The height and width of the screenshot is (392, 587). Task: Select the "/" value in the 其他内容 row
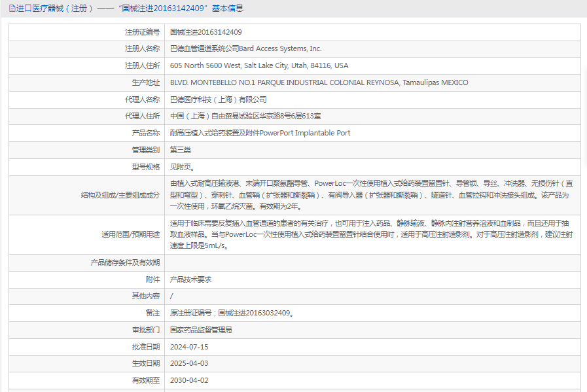171,296
